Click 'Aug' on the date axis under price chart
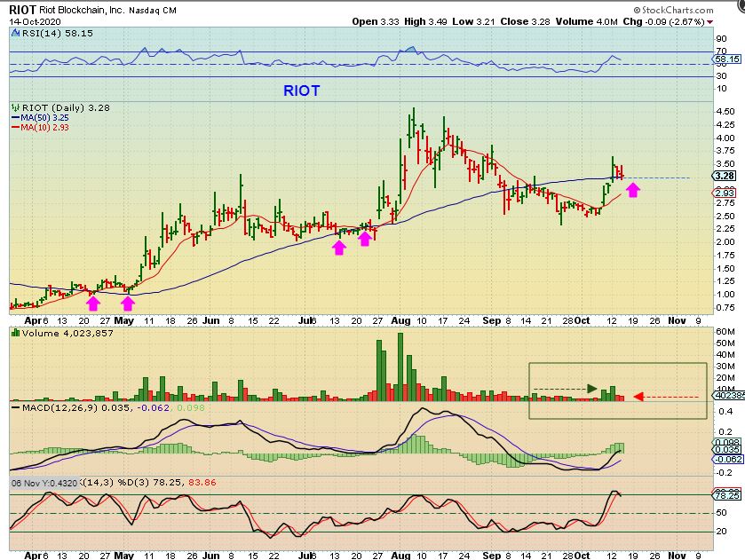This screenshot has width=745, height=560. pyautogui.click(x=400, y=320)
